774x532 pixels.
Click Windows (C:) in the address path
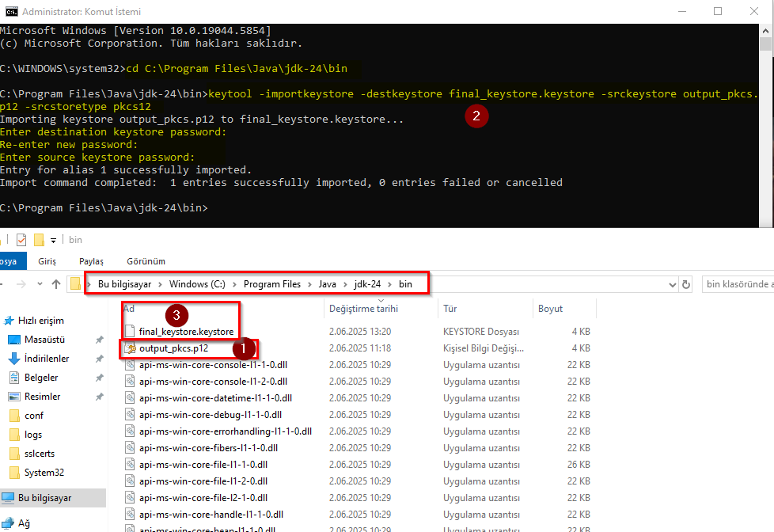click(x=197, y=284)
